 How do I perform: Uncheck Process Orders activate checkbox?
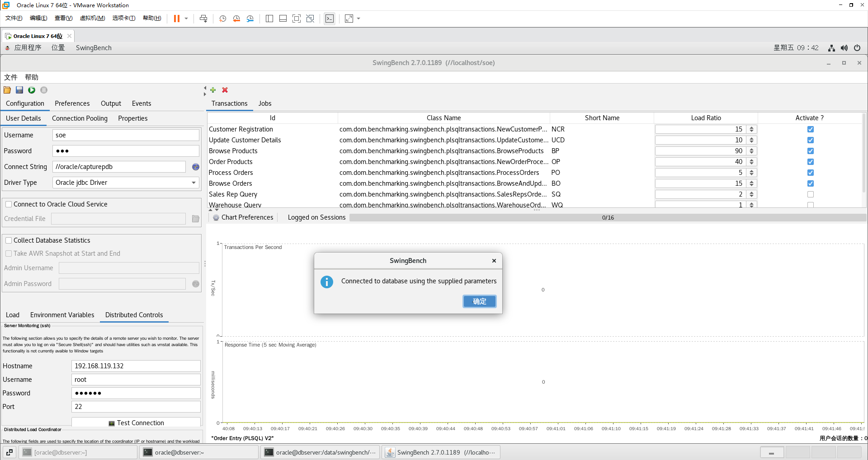pyautogui.click(x=811, y=173)
